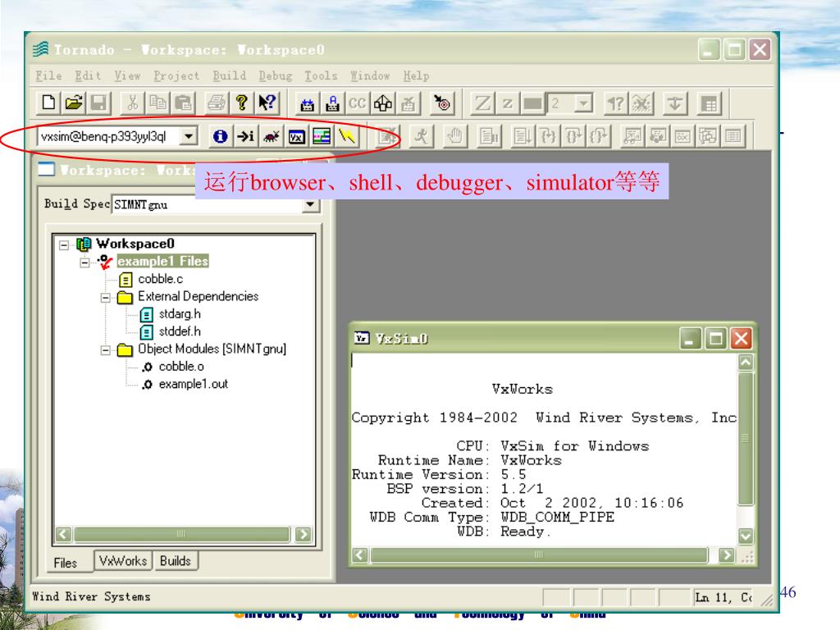The height and width of the screenshot is (630, 840).
Task: Collapse the example1 Files node
Action: coord(84,262)
